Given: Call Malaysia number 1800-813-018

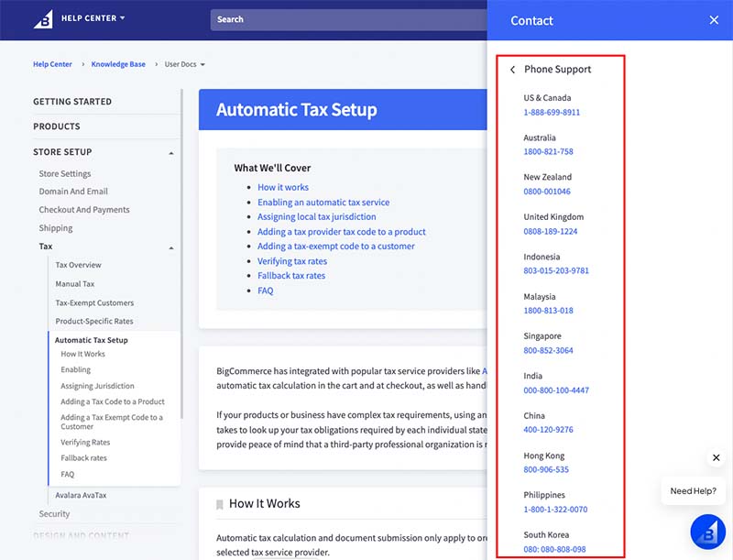Looking at the screenshot, I should tap(548, 311).
